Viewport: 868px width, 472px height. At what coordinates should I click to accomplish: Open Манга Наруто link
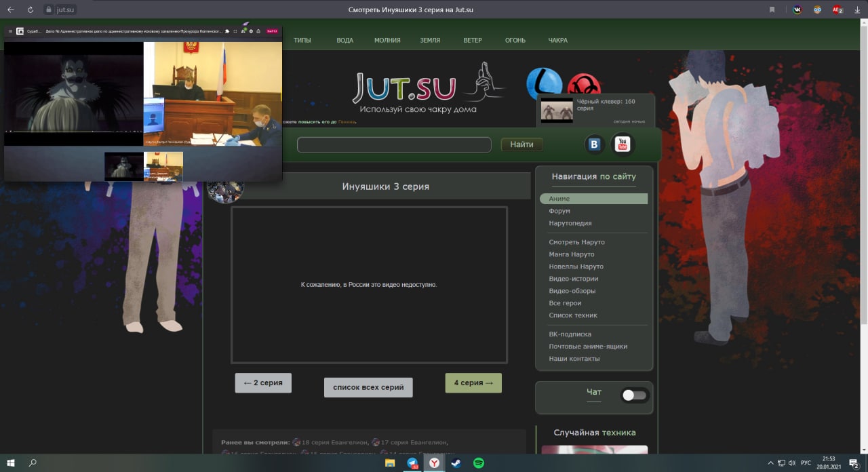572,254
